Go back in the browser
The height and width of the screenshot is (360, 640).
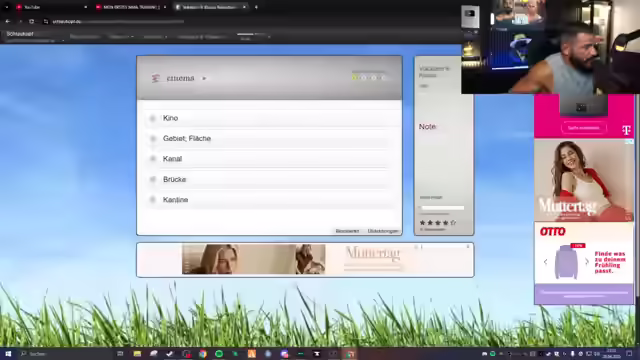click(x=8, y=21)
